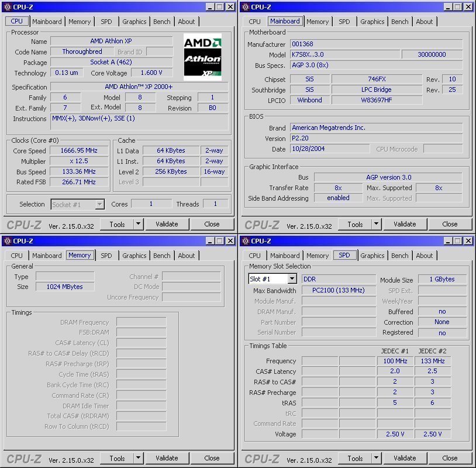The width and height of the screenshot is (476, 468).
Task: Click the Code Name value Thoroughbred
Action: tap(82, 51)
